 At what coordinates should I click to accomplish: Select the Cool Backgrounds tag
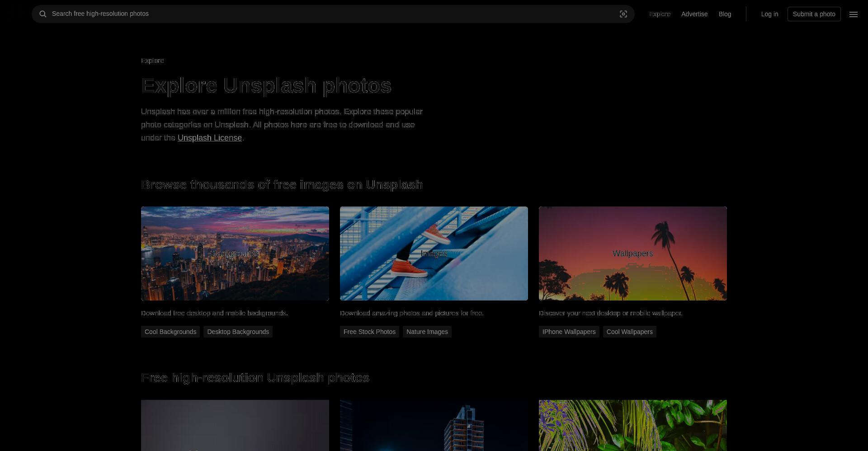coord(170,332)
